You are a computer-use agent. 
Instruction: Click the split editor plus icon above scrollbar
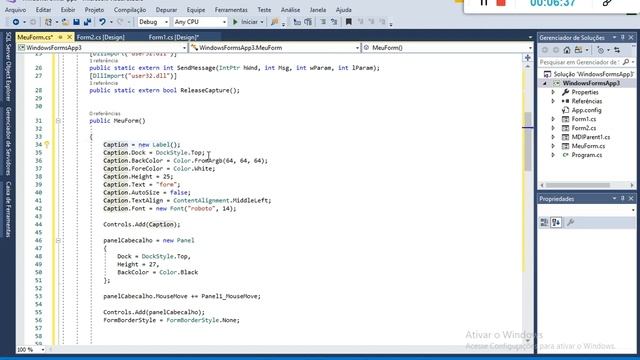coord(528,58)
